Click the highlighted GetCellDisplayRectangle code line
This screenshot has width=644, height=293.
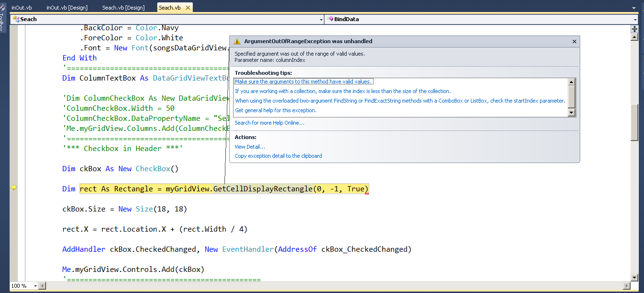point(224,189)
